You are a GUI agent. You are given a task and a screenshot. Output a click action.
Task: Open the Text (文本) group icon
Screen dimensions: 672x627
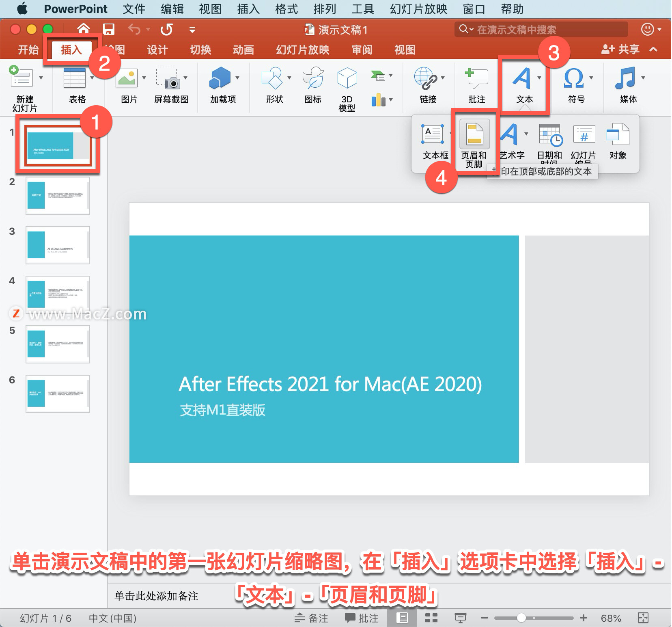click(x=522, y=78)
